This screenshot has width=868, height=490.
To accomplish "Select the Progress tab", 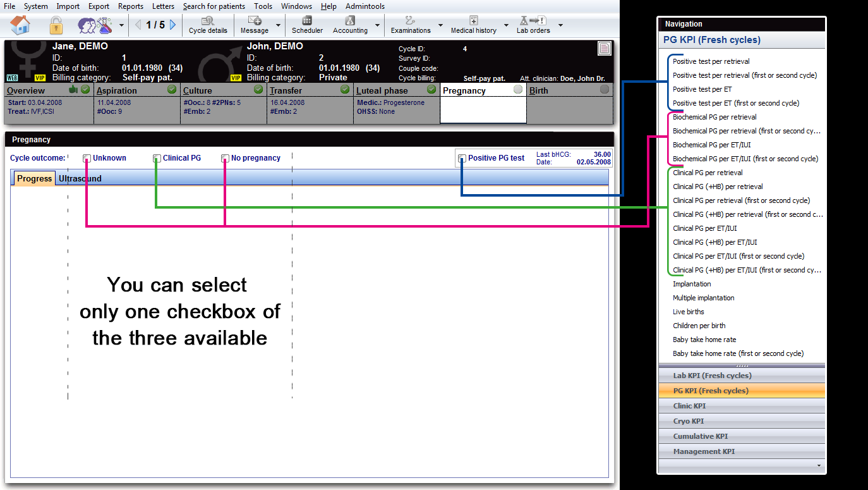I will tap(35, 178).
